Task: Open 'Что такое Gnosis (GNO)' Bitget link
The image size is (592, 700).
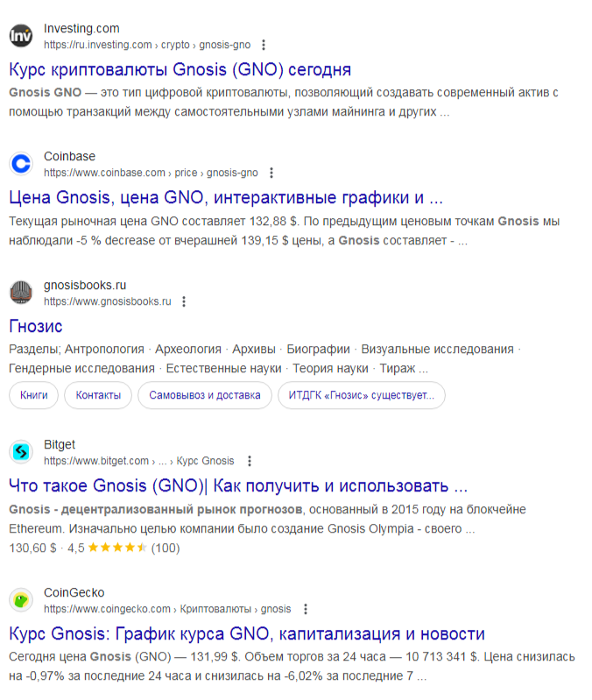Action: point(238,485)
